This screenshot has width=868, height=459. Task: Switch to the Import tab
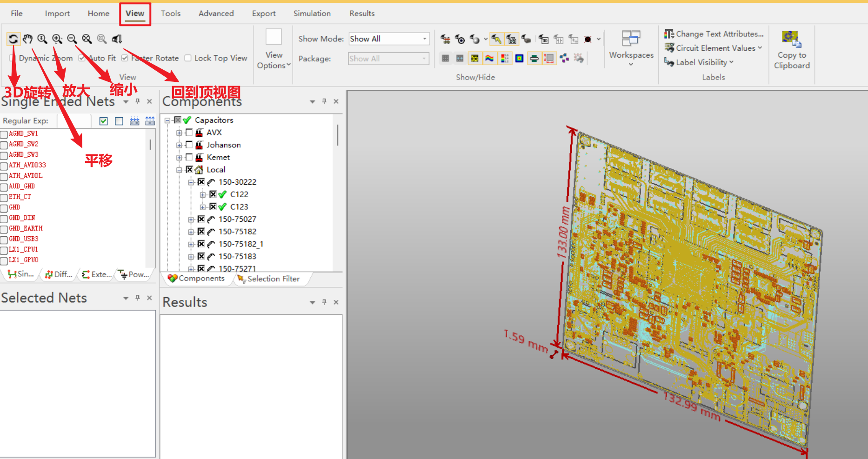[x=57, y=13]
